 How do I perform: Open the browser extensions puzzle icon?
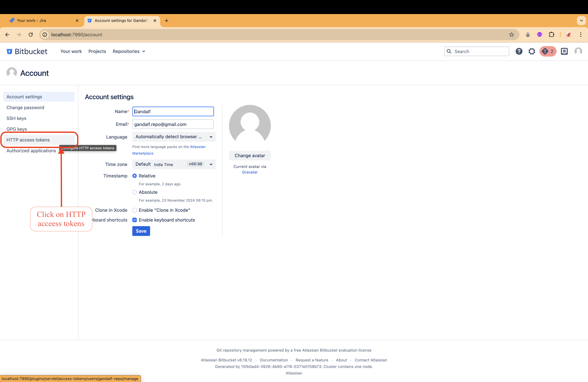pos(551,35)
